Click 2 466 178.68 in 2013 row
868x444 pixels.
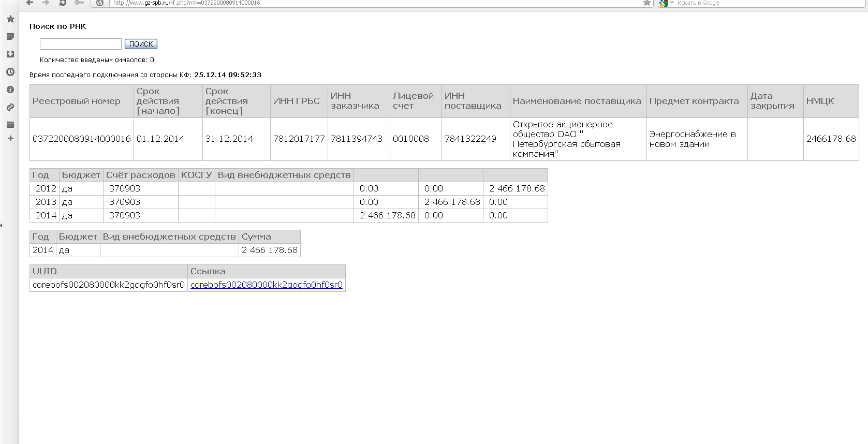coord(451,202)
